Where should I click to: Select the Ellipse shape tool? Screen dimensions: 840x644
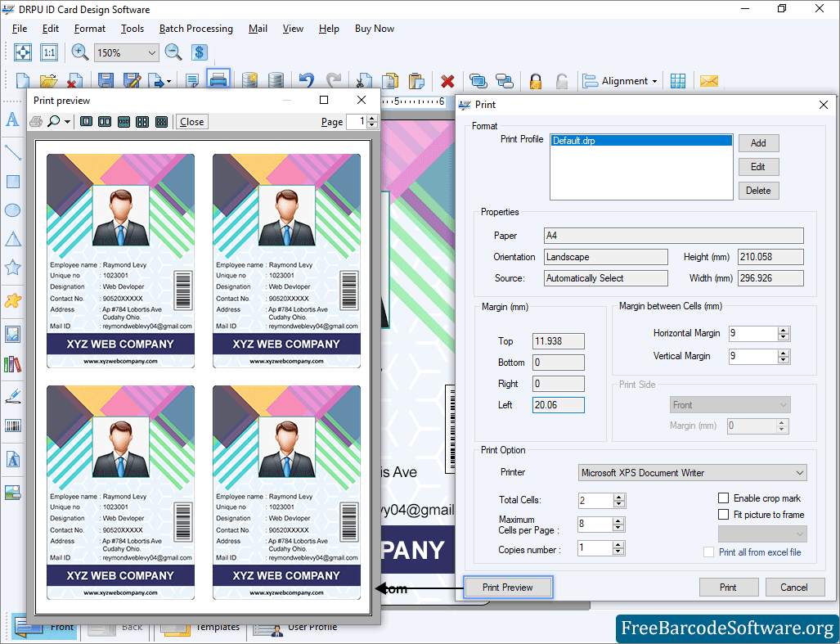[x=13, y=210]
